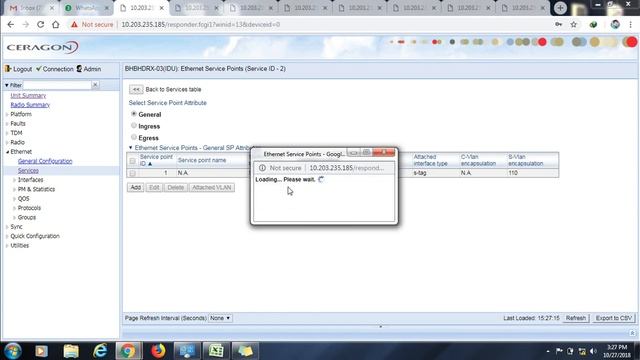Viewport: 640px width, 360px height.
Task: Expand the Platform tree node
Action: point(7,114)
